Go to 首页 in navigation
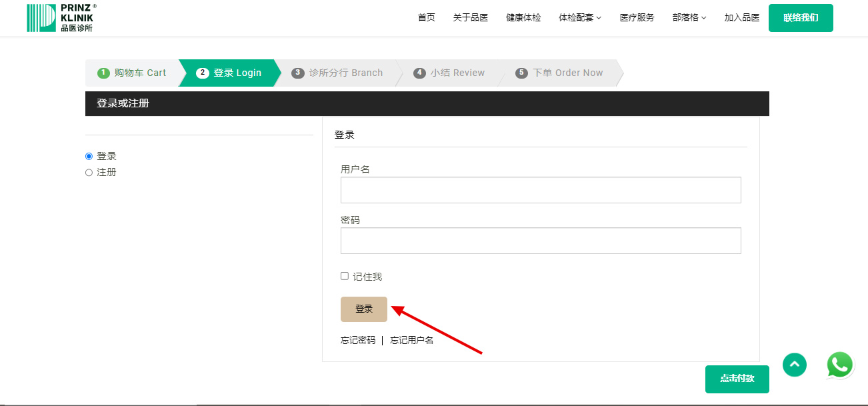 (x=426, y=18)
